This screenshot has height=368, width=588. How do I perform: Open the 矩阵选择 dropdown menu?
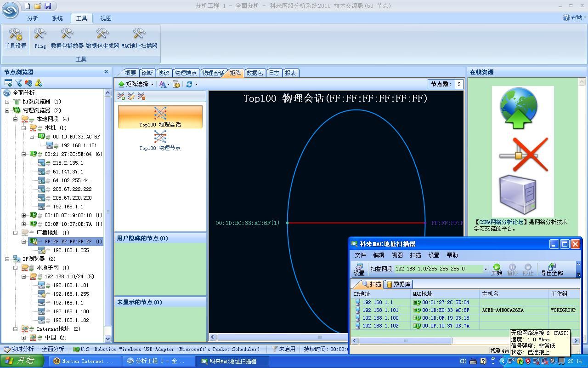136,84
